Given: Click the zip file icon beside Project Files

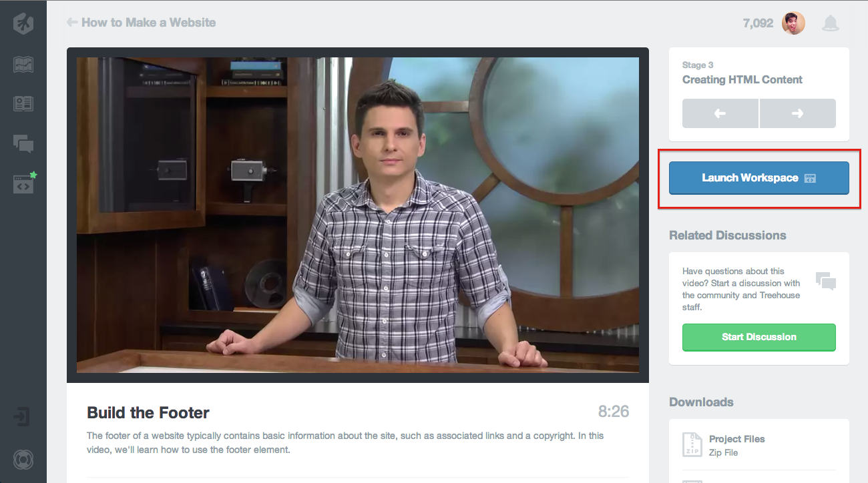Looking at the screenshot, I should coord(692,445).
